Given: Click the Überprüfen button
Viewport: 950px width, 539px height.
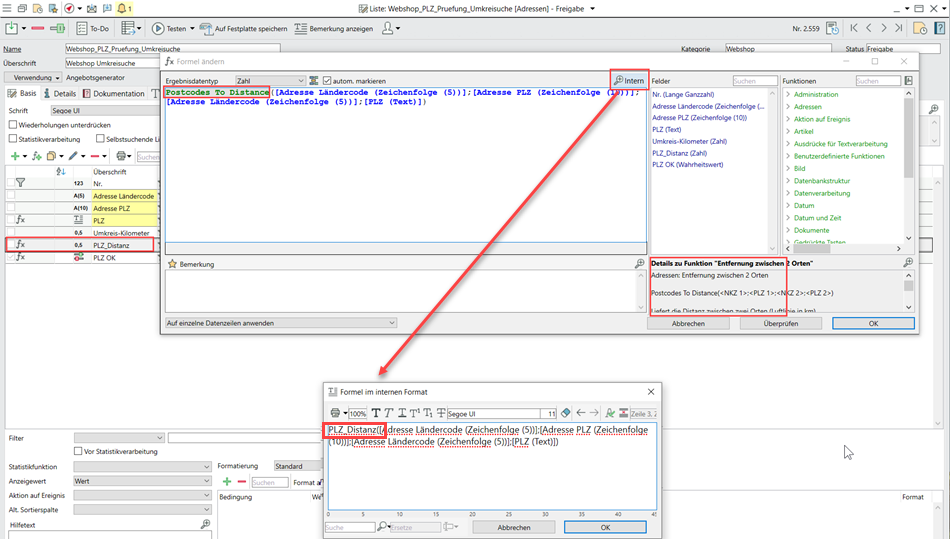Looking at the screenshot, I should [x=780, y=324].
